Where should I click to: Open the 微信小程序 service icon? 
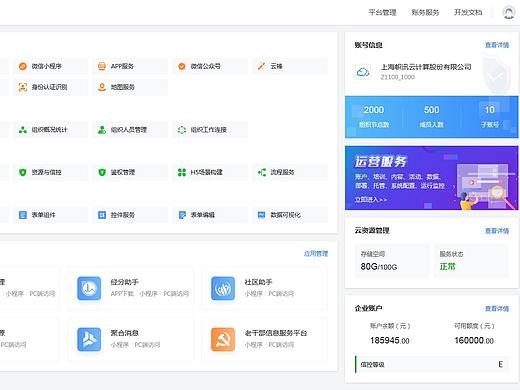click(23, 66)
